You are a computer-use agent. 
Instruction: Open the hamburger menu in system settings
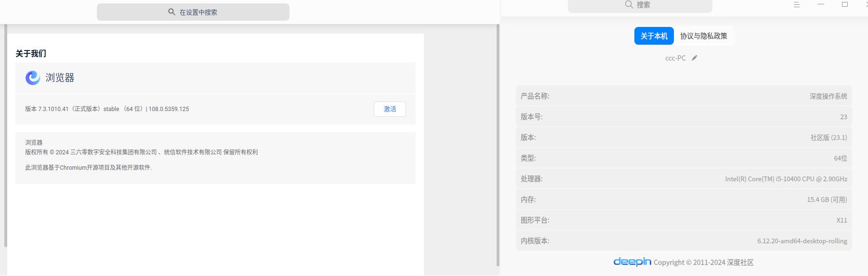point(797,4)
